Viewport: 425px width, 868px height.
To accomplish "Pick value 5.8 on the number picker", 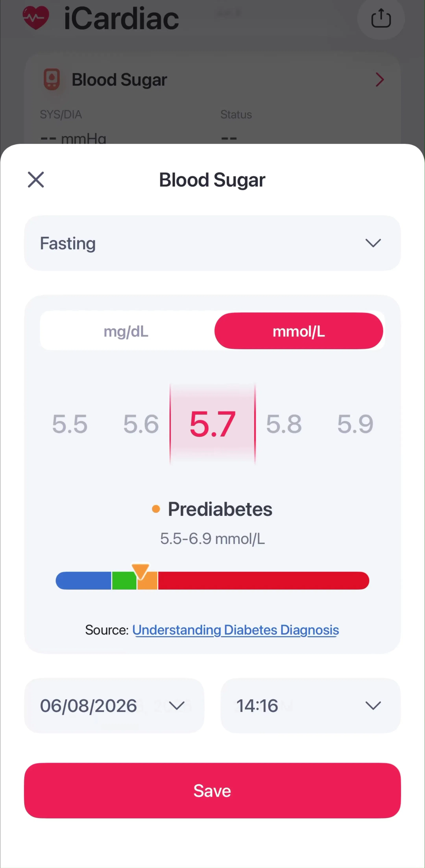I will (284, 423).
